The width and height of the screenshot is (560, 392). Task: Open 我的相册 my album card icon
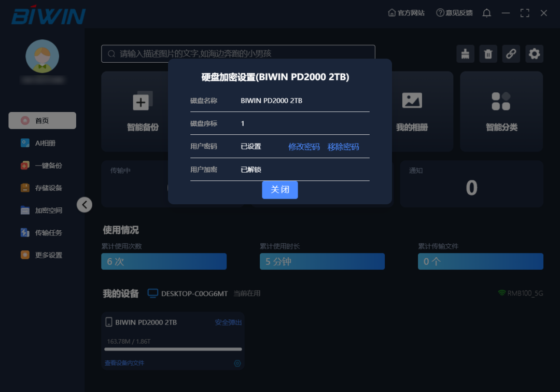412,100
